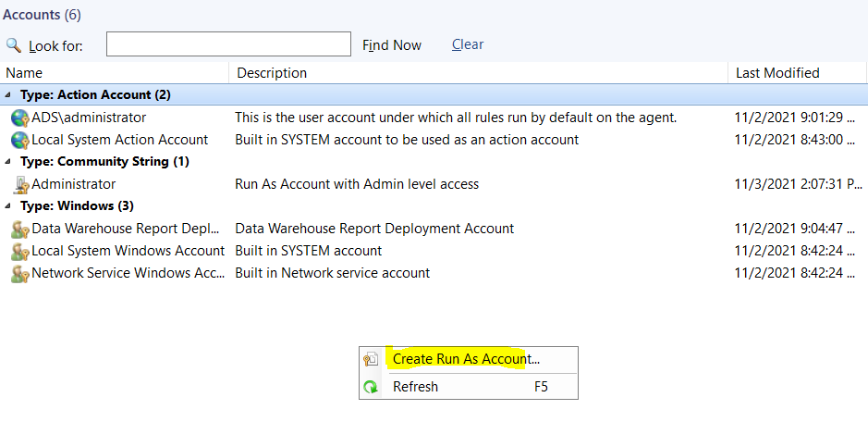
Task: Focus the Look for search field
Action: click(228, 43)
